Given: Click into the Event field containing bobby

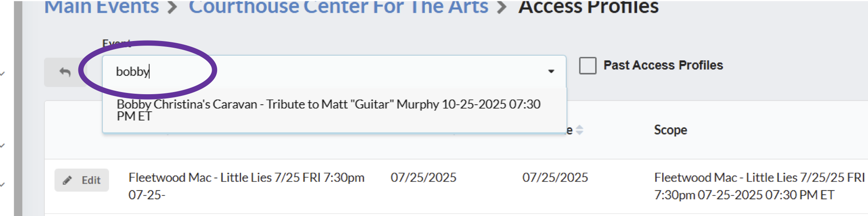Looking at the screenshot, I should [334, 72].
